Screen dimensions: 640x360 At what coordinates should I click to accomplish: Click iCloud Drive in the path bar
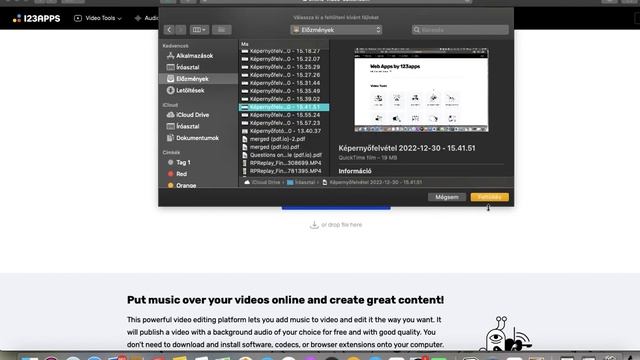pos(262,182)
